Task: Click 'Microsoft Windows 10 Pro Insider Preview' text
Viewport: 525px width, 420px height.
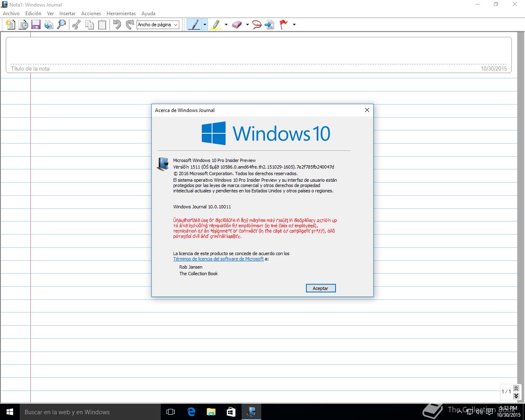Action: [214, 160]
